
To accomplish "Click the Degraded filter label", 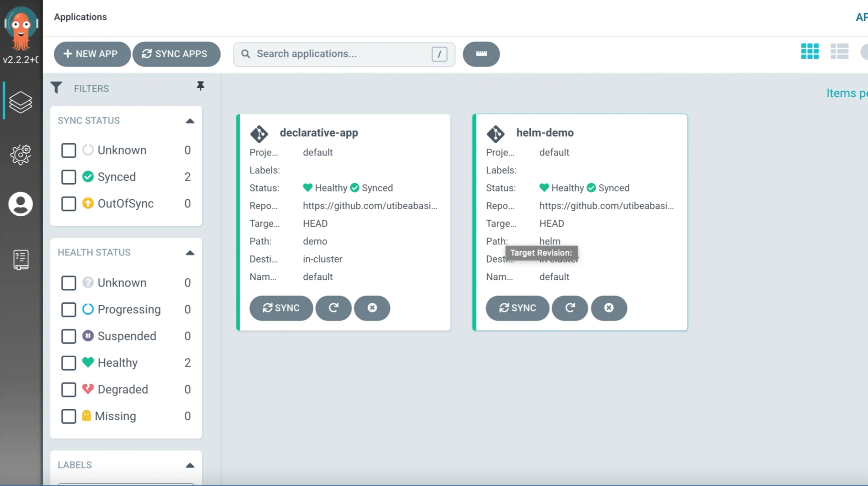I will (123, 390).
